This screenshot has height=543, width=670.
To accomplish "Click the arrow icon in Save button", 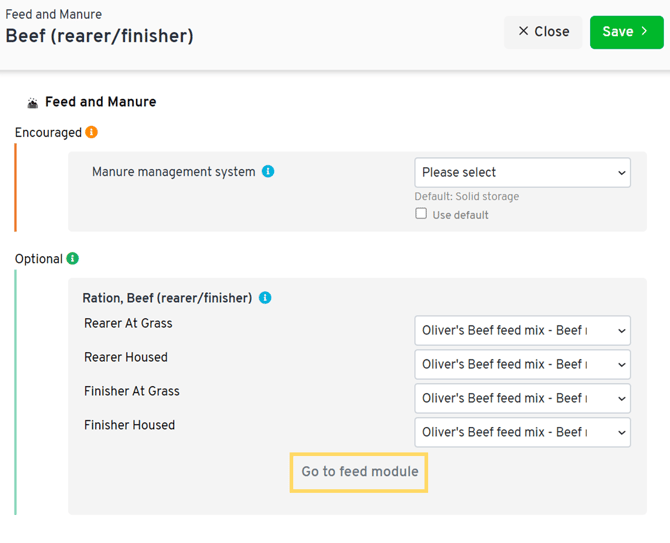I will (x=645, y=32).
